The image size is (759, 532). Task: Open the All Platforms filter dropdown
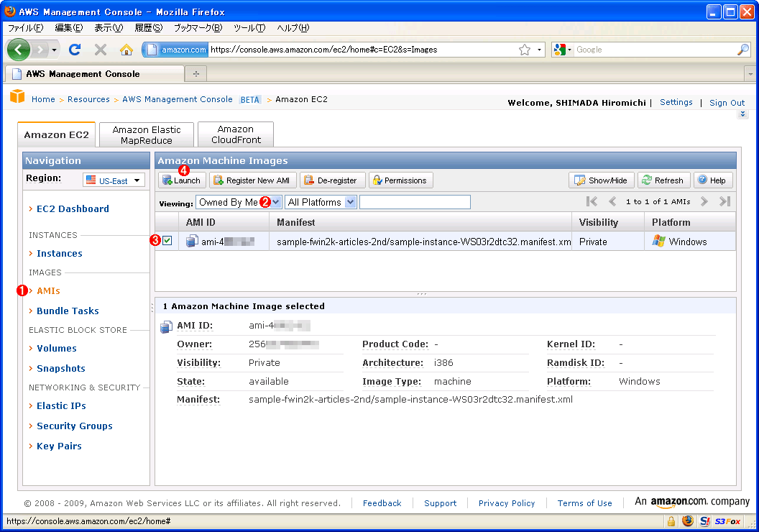coord(321,202)
